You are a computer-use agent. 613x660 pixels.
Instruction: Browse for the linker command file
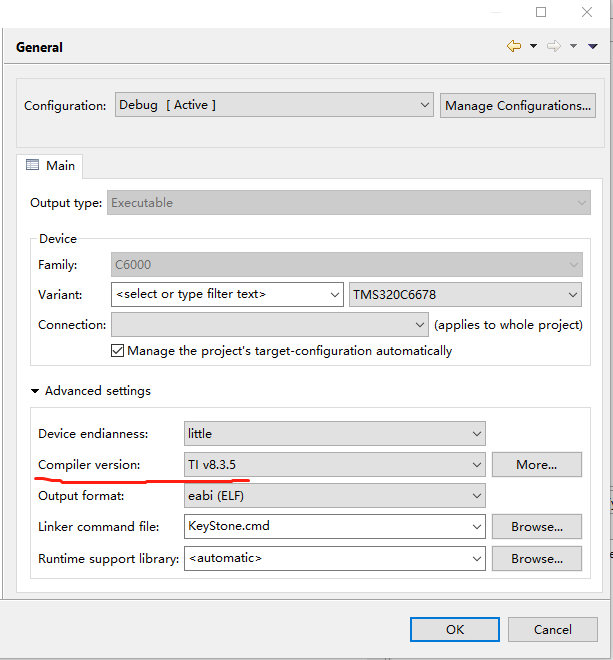tap(537, 526)
